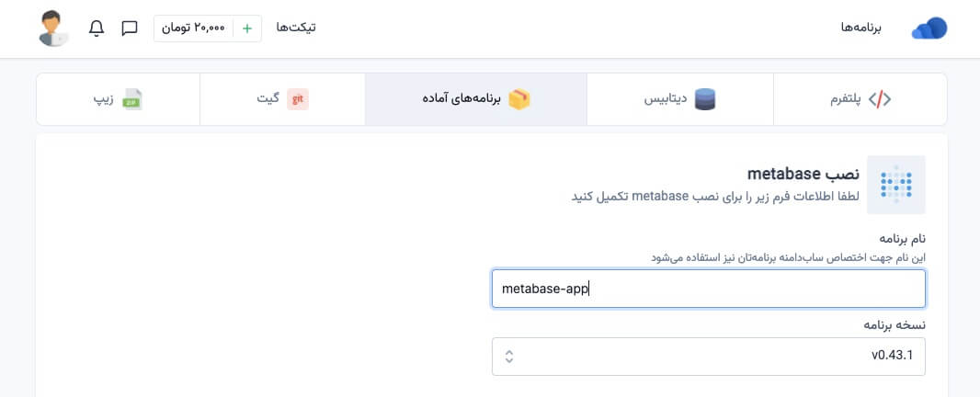980x397 pixels.
Task: Open the برنامه‌ها navigation item
Action: point(860,28)
